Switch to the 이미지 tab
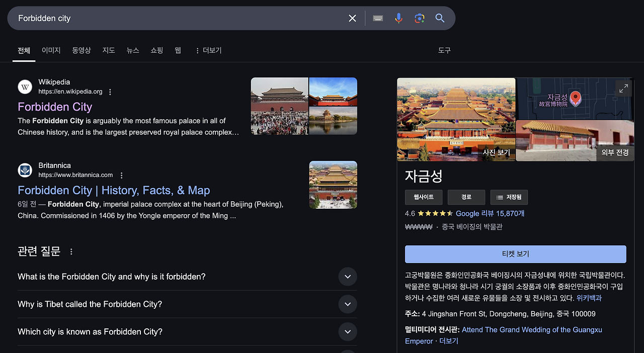This screenshot has width=644, height=353. (x=51, y=50)
